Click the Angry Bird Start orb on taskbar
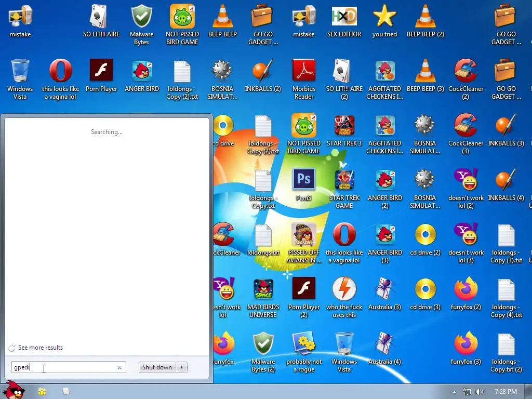This screenshot has height=399, width=532. tap(14, 390)
